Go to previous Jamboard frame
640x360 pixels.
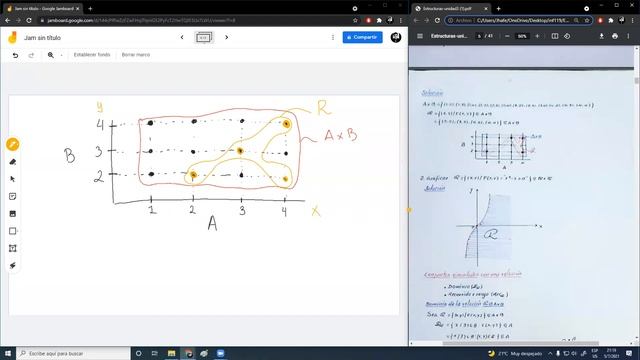coord(182,37)
